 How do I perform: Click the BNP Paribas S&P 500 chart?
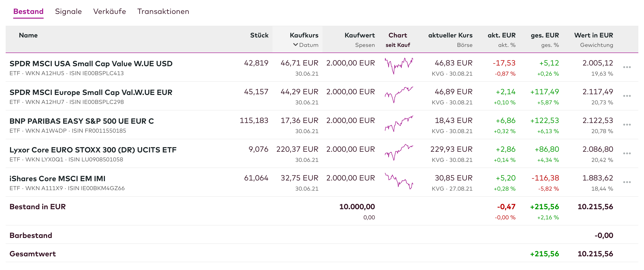pos(399,123)
